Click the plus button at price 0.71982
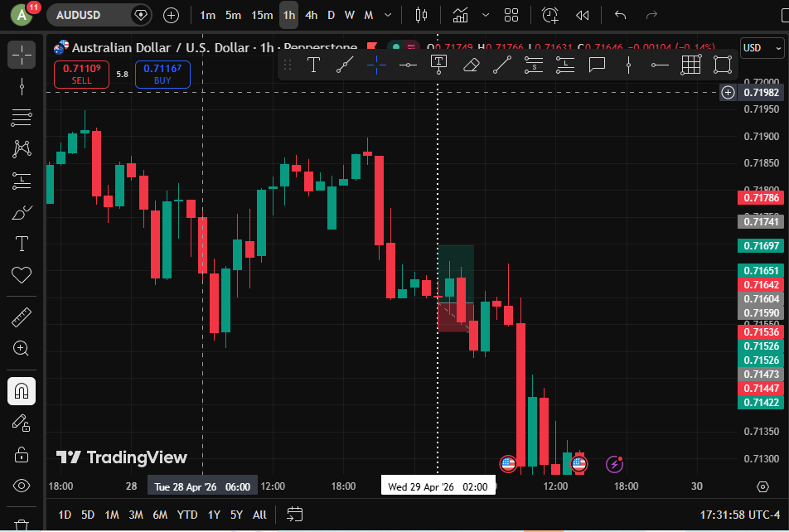789x532 pixels. pyautogui.click(x=728, y=92)
